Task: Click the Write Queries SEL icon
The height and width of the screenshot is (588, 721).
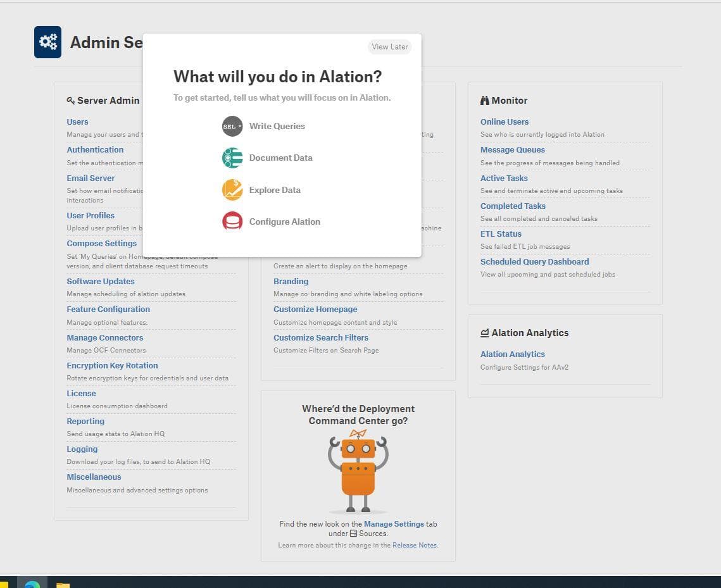Action: pyautogui.click(x=232, y=126)
